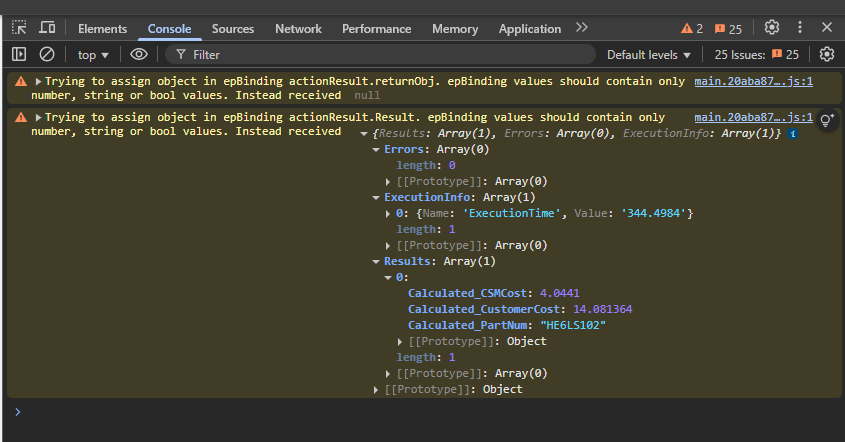Collapse the Results: Array(1) node
The image size is (845, 442).
376,262
